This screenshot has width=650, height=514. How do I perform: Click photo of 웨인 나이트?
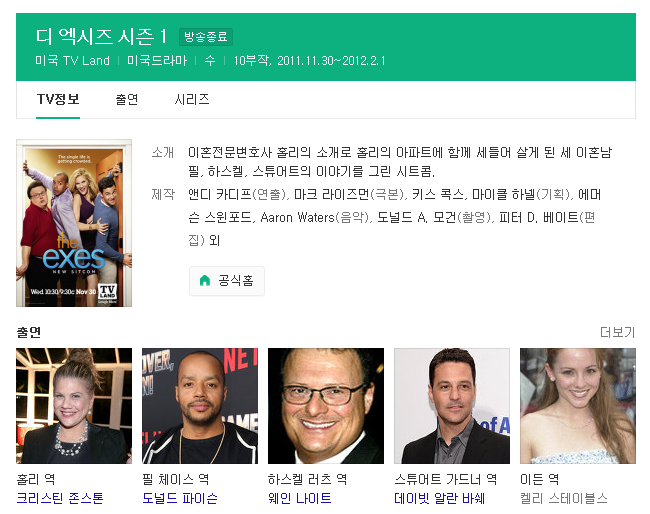coord(326,406)
